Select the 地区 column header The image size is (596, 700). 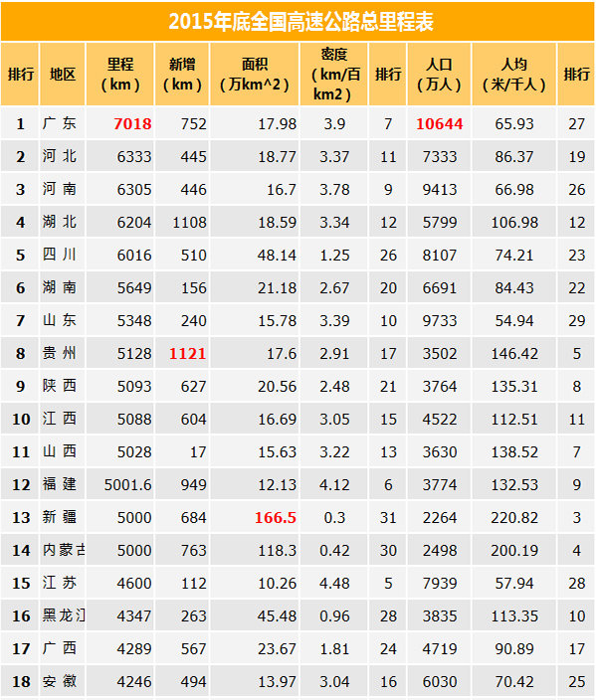(63, 75)
